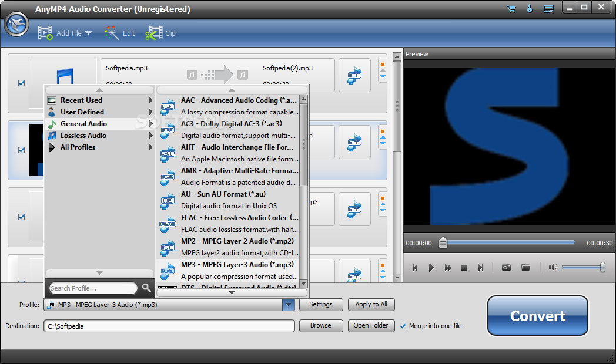Choose MP3 - MPEG Layer-3 Audio format
616x364 pixels.
(x=228, y=271)
